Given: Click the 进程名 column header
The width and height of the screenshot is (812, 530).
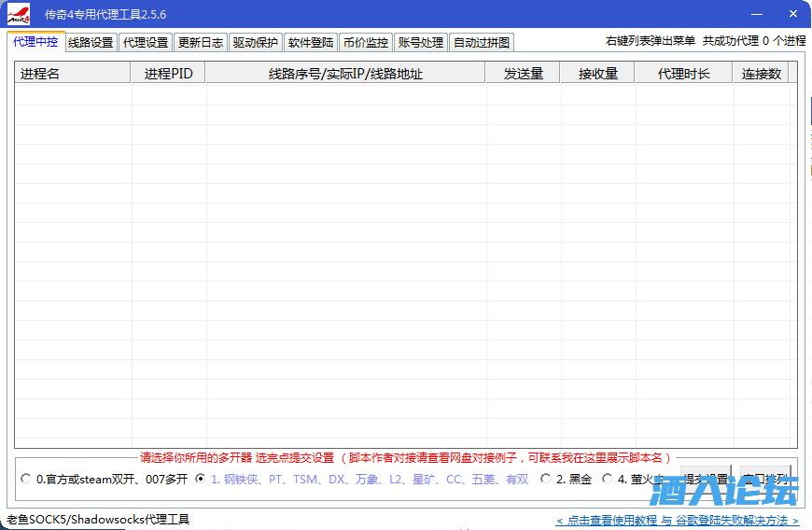Looking at the screenshot, I should coord(72,74).
